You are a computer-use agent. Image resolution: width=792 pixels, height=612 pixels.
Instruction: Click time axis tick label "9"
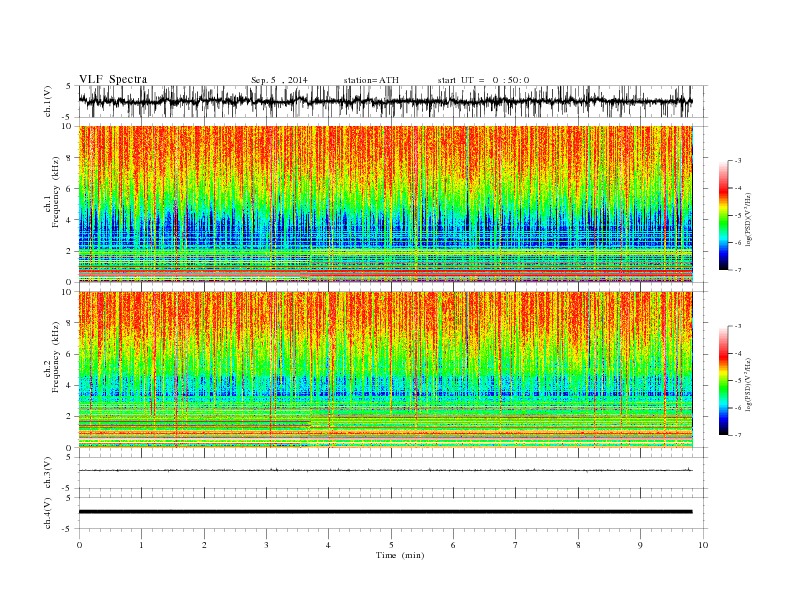coord(640,545)
